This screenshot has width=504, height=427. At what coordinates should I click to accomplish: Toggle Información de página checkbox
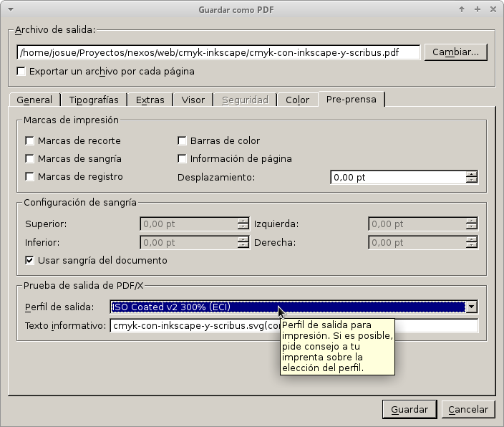tap(182, 159)
